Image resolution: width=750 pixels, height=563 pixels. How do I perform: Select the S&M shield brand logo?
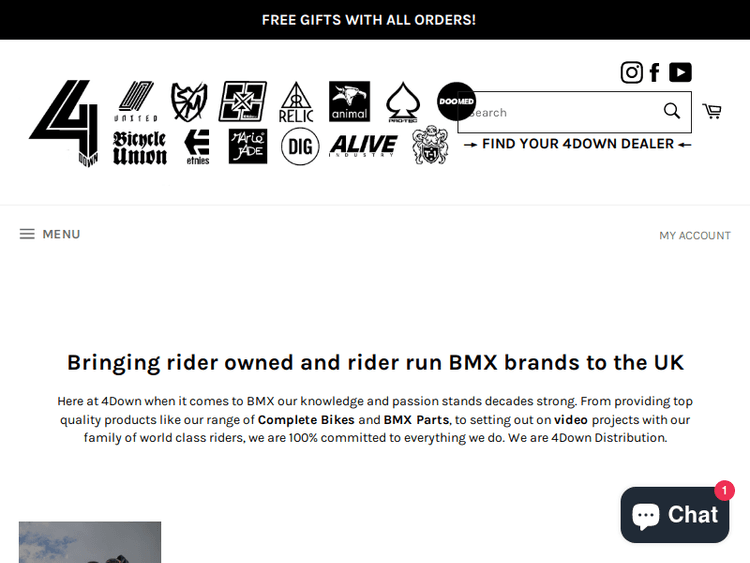[x=189, y=101]
